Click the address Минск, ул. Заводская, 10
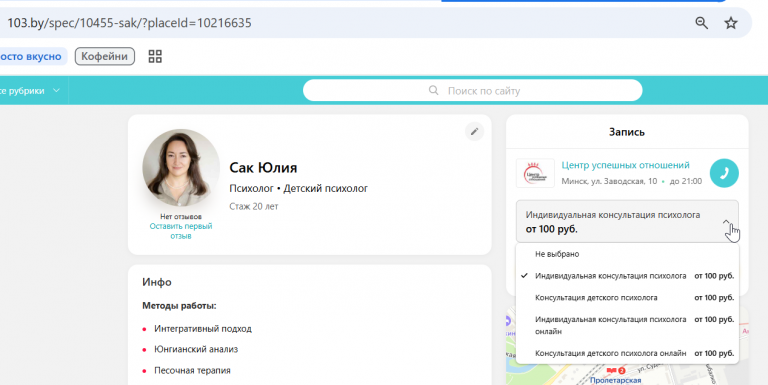The width and height of the screenshot is (768, 385). point(609,181)
